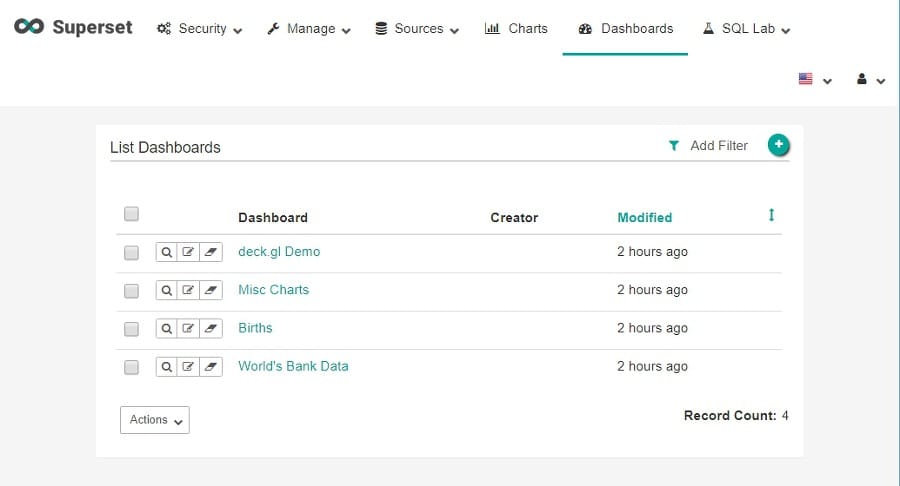Viewport: 900px width, 486px height.
Task: Click Add Filter button
Action: pos(708,146)
